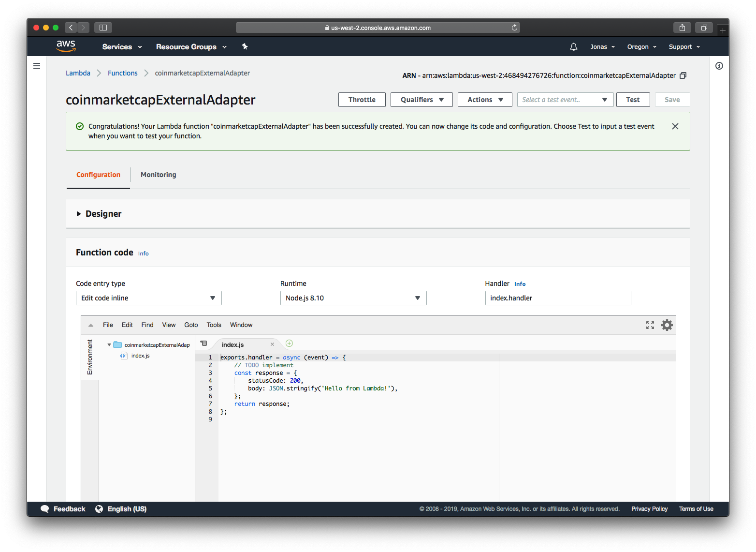The width and height of the screenshot is (756, 552).
Task: Select the coinmarketcapExternalAdapter folder
Action: click(x=152, y=345)
